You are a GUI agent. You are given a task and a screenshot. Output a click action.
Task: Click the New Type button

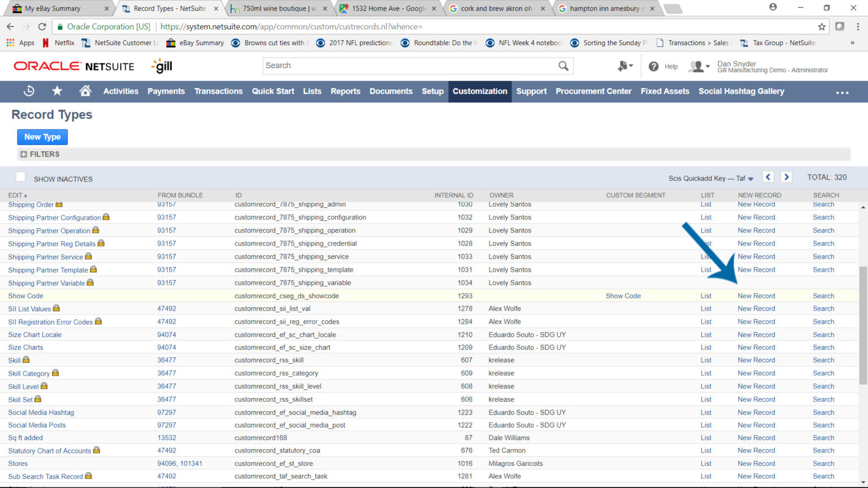[42, 137]
